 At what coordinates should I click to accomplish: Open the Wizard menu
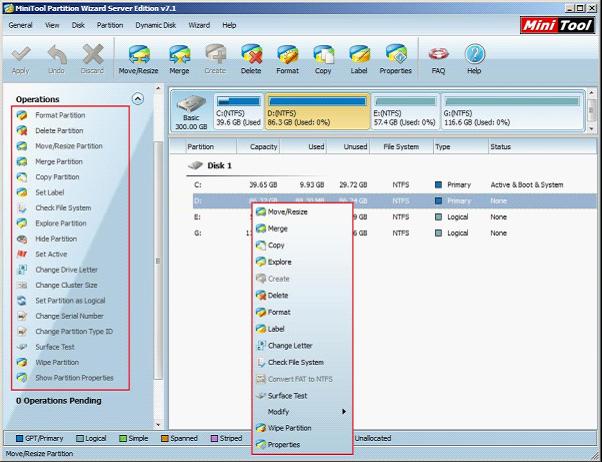(199, 25)
